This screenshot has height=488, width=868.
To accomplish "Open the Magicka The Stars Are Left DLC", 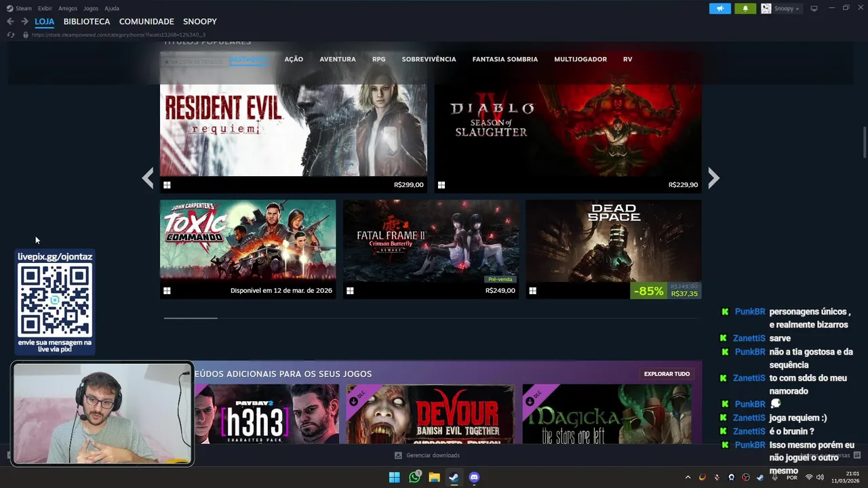I will [607, 414].
